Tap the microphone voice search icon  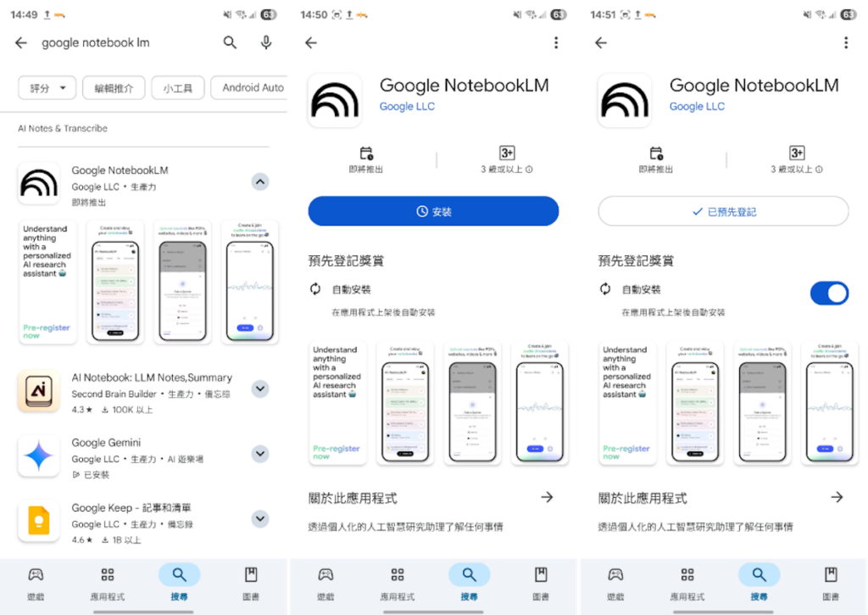[266, 42]
